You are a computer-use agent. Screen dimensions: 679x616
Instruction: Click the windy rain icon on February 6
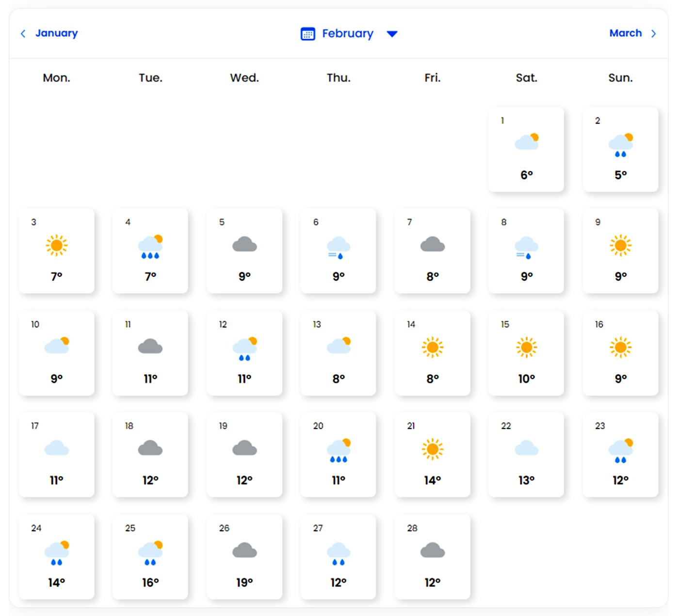pos(338,247)
